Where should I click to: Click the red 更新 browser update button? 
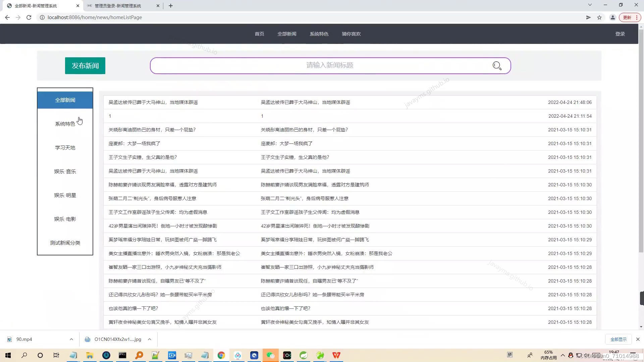630,17
